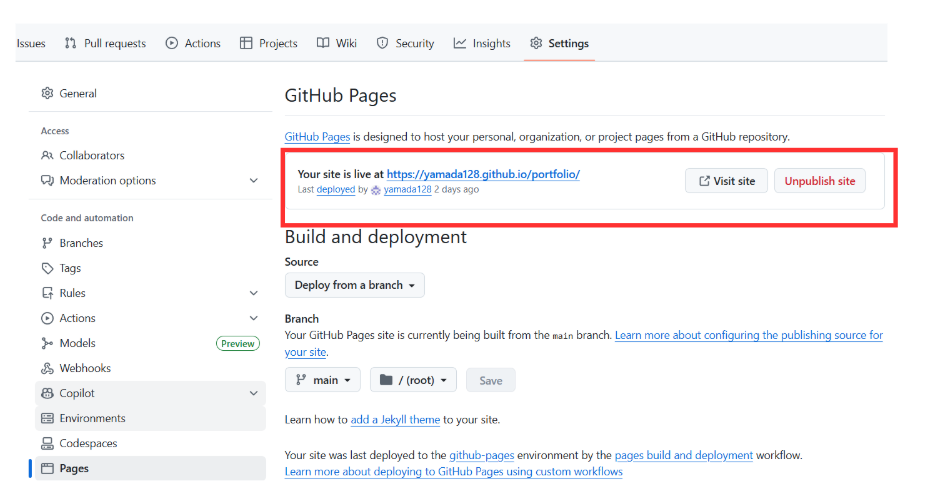Viewport: 926px width, 504px height.
Task: Open the Deploy from a branch dropdown
Action: click(x=354, y=285)
